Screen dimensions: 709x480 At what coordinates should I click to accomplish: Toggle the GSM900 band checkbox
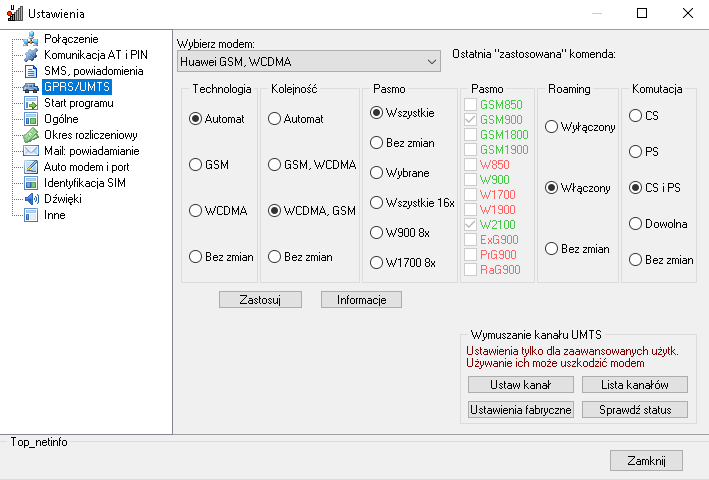click(x=471, y=119)
